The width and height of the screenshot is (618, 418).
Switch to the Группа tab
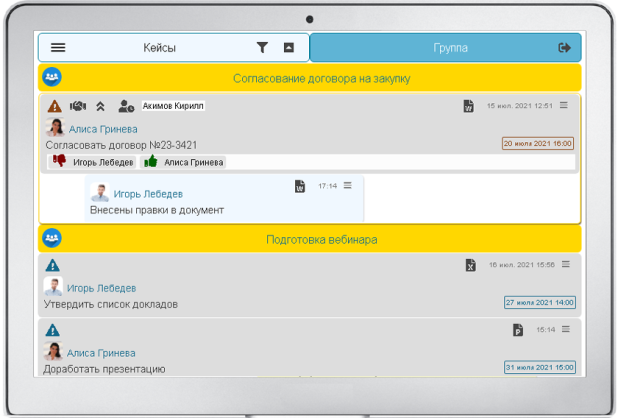pyautogui.click(x=449, y=48)
